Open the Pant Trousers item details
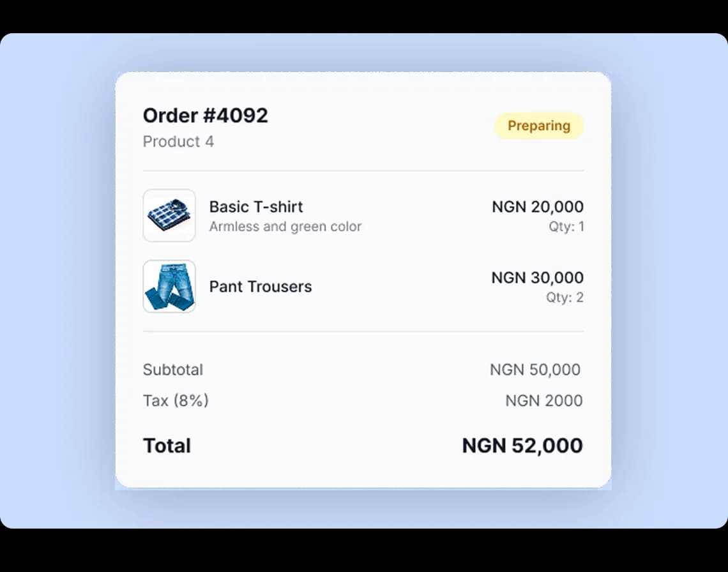The width and height of the screenshot is (728, 572). tap(260, 287)
